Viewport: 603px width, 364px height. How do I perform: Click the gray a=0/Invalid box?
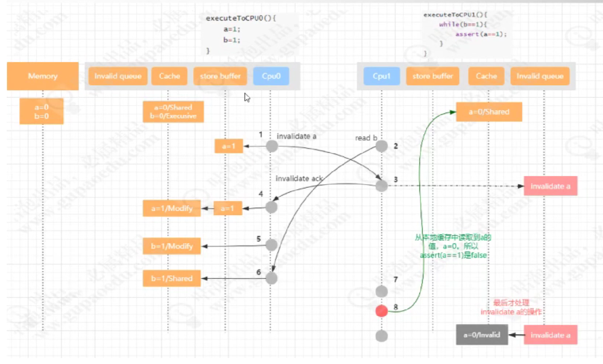482,335
